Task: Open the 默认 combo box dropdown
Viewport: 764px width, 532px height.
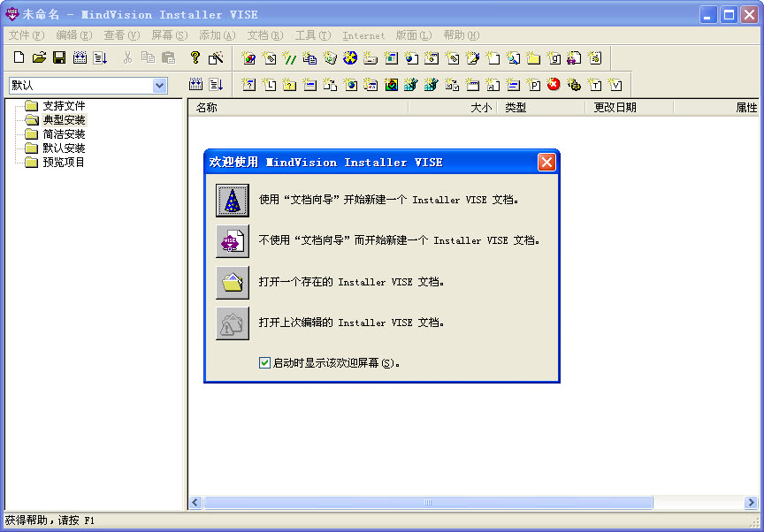Action: pyautogui.click(x=160, y=86)
